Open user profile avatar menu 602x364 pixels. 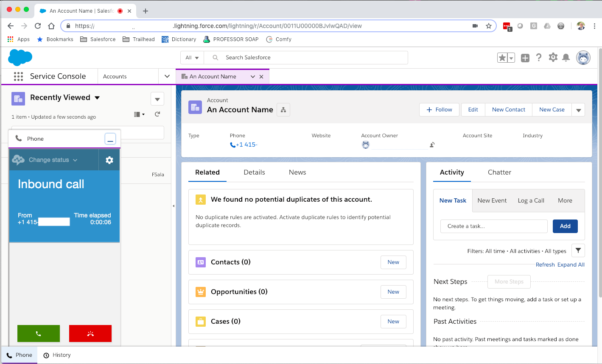pyautogui.click(x=583, y=58)
